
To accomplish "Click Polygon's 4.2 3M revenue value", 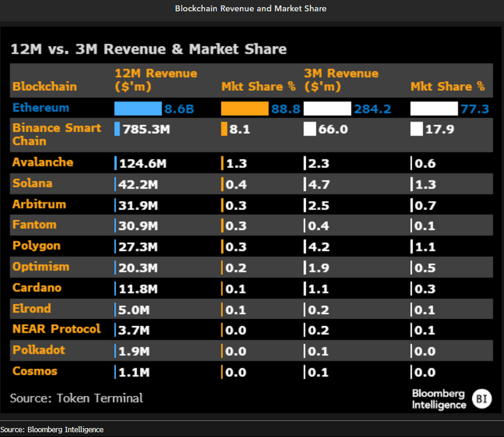I will (319, 247).
